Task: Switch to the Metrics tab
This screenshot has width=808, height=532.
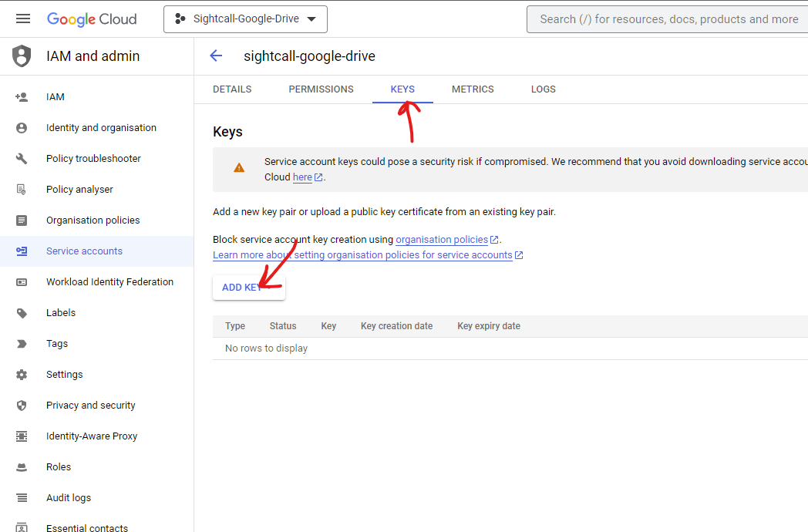Action: click(x=473, y=89)
